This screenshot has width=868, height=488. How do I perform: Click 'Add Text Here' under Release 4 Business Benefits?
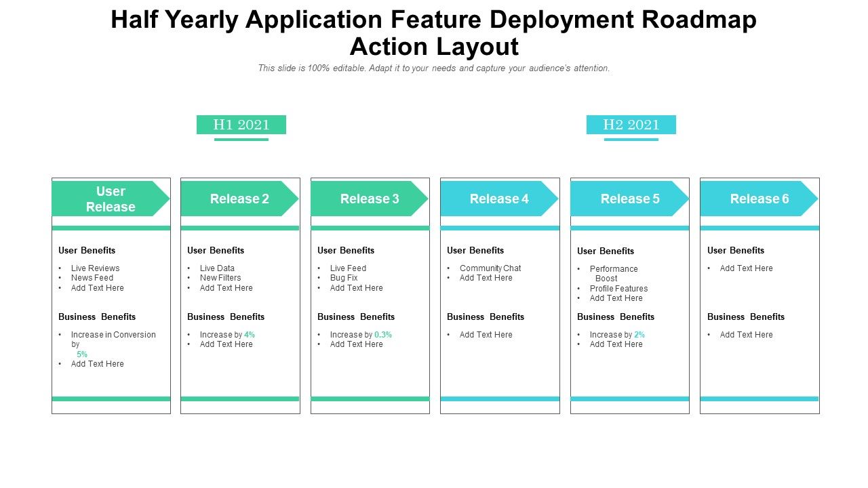click(x=486, y=335)
